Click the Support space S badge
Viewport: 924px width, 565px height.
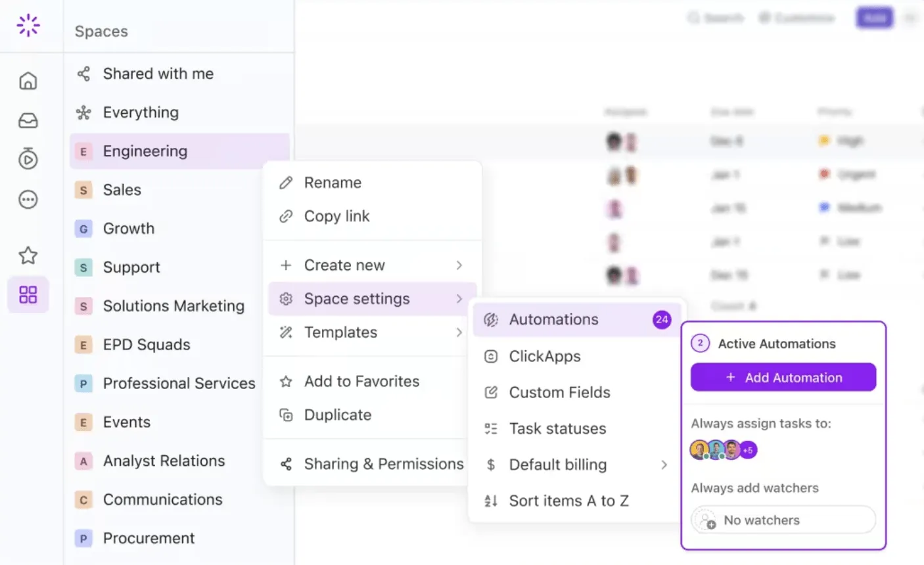(x=83, y=268)
